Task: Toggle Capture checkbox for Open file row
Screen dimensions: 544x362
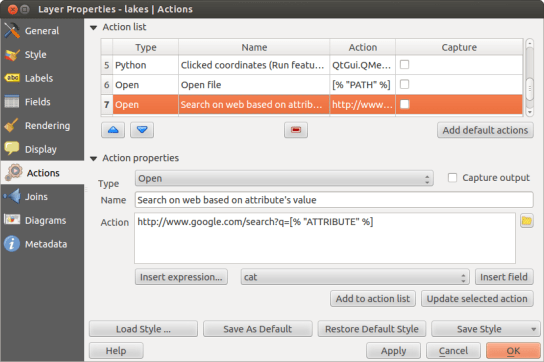Action: tap(405, 84)
